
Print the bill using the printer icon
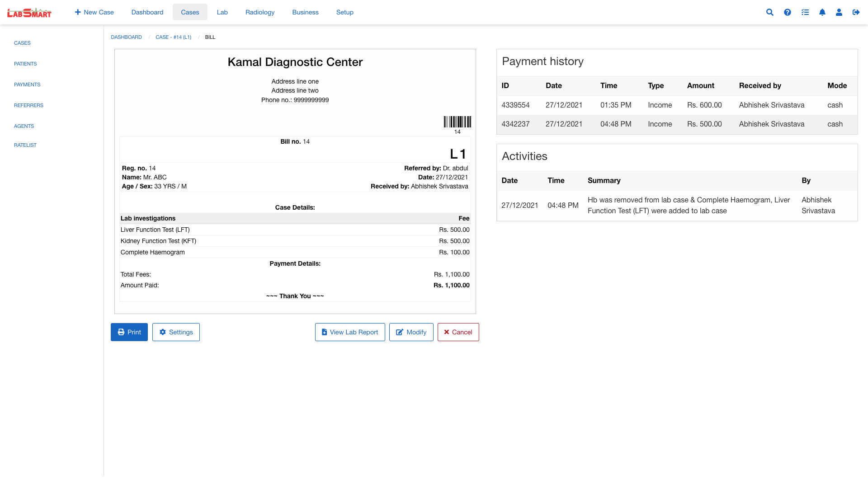click(x=129, y=332)
